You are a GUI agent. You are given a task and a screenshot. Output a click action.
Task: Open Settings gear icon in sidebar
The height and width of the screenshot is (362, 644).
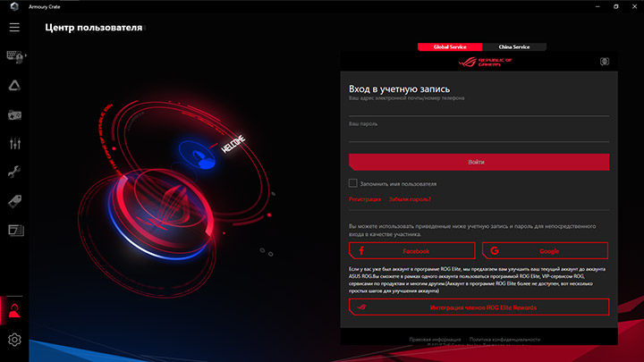coord(14,340)
